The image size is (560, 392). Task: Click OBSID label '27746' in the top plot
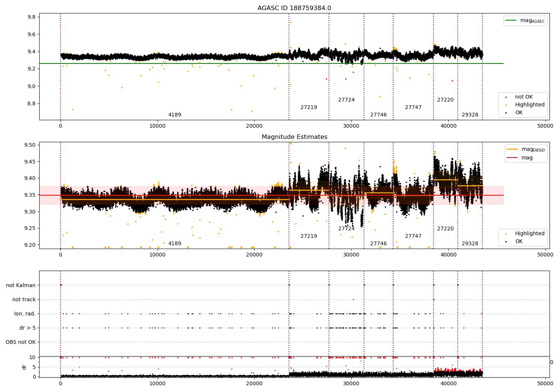(x=379, y=115)
